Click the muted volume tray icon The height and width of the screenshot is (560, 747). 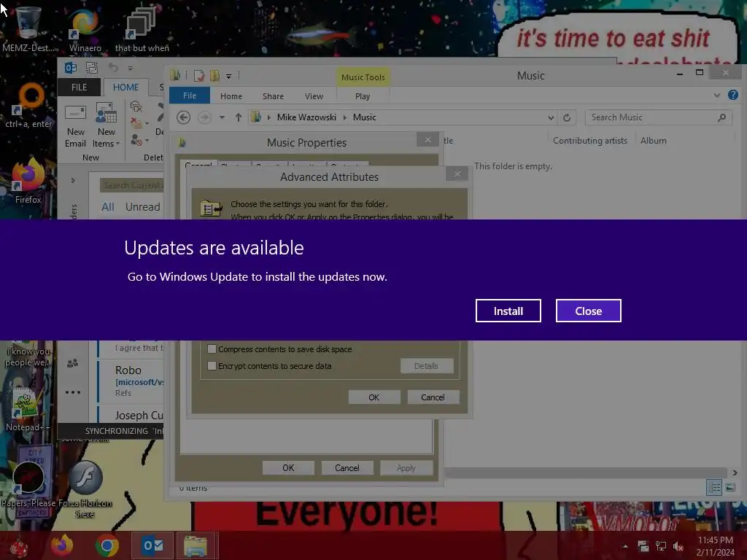[x=678, y=546]
